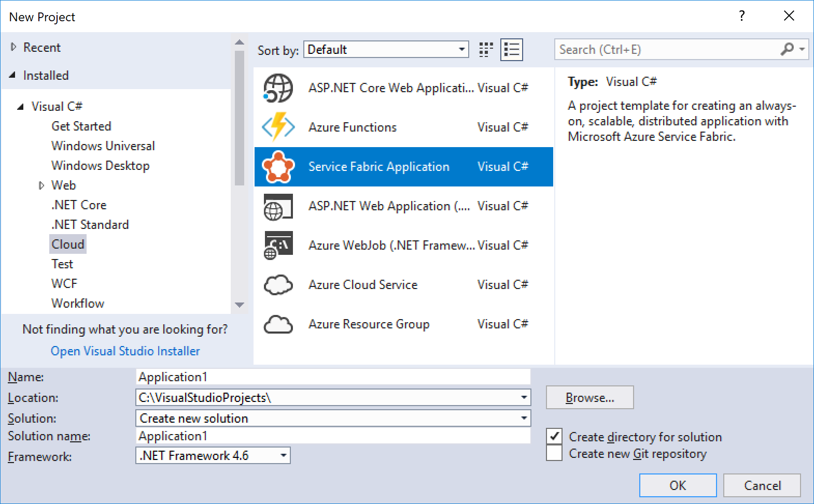The height and width of the screenshot is (504, 814).
Task: Select the .NET Core category
Action: pyautogui.click(x=79, y=205)
